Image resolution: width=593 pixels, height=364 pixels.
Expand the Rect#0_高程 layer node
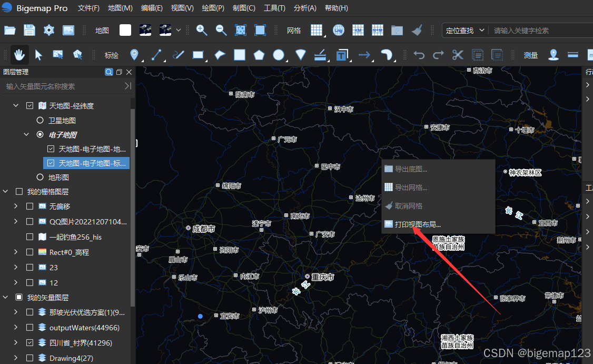tap(16, 252)
